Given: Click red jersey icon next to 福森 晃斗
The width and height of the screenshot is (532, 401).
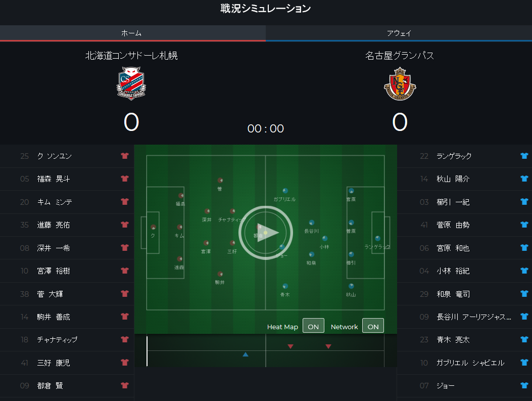Looking at the screenshot, I should point(125,179).
